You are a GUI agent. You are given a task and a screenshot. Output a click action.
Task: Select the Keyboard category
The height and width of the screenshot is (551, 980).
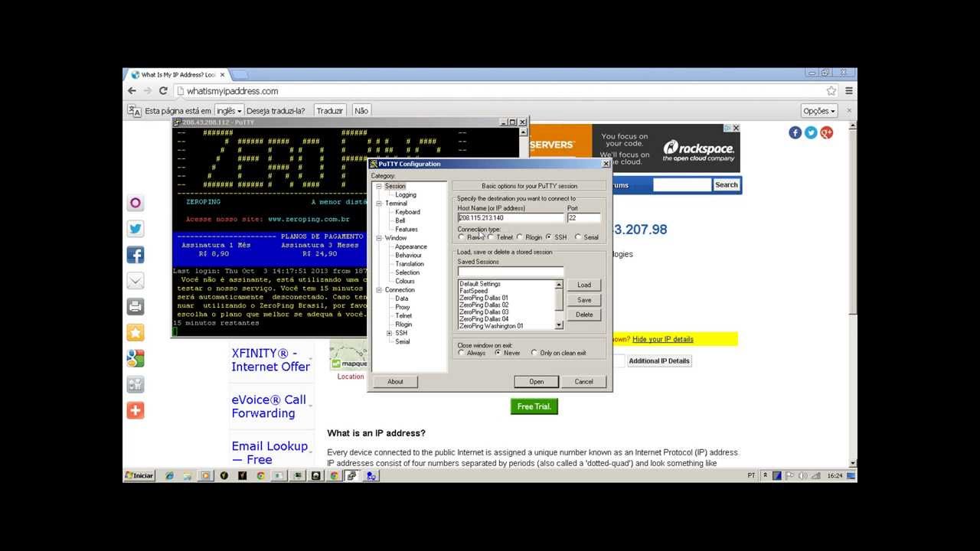pyautogui.click(x=407, y=212)
